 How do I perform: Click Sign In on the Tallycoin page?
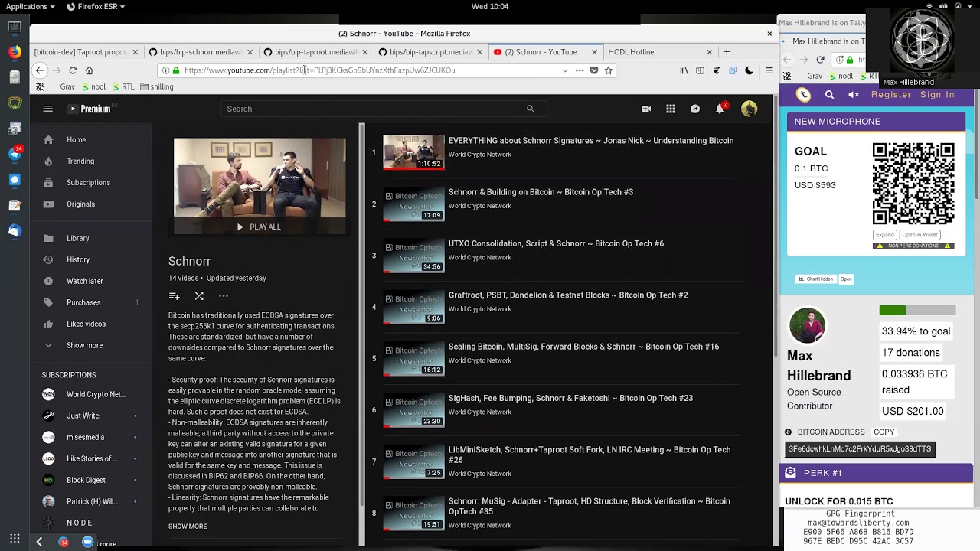pyautogui.click(x=937, y=95)
